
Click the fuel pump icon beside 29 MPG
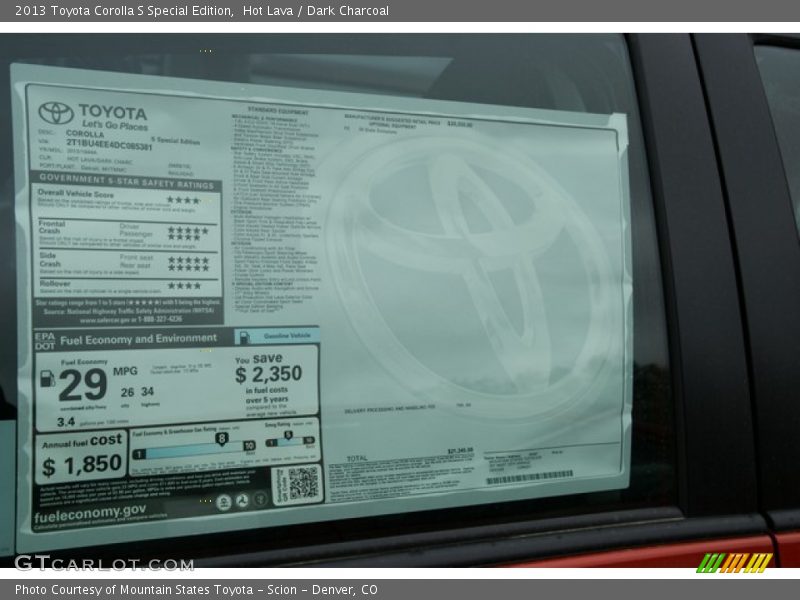pyautogui.click(x=47, y=378)
